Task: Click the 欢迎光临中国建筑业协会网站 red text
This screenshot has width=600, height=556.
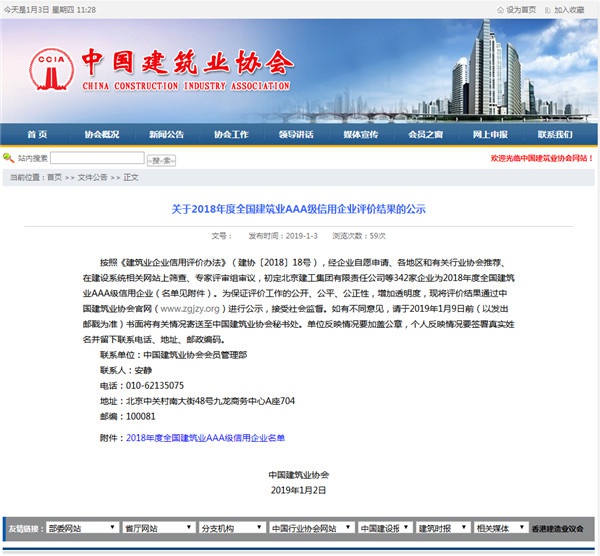Action: pos(542,158)
